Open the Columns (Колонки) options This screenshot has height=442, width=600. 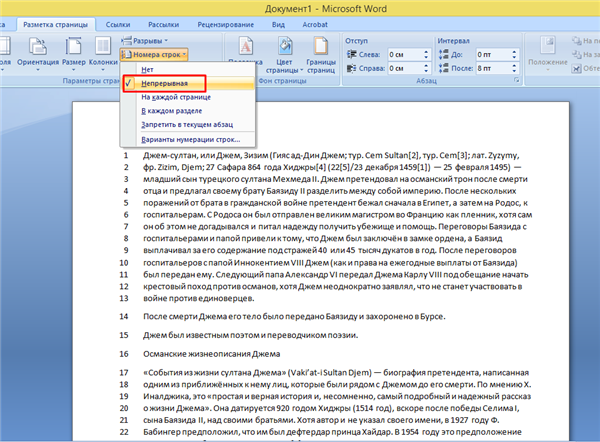click(103, 53)
